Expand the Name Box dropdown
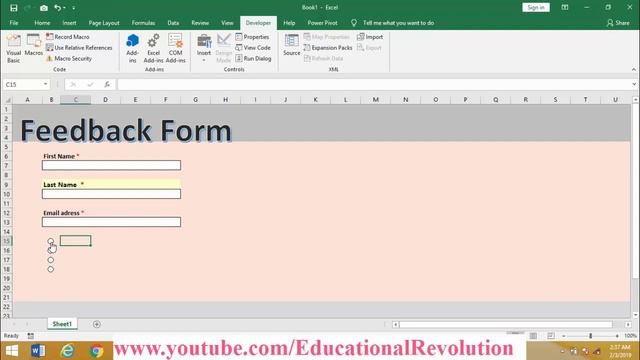 45,84
